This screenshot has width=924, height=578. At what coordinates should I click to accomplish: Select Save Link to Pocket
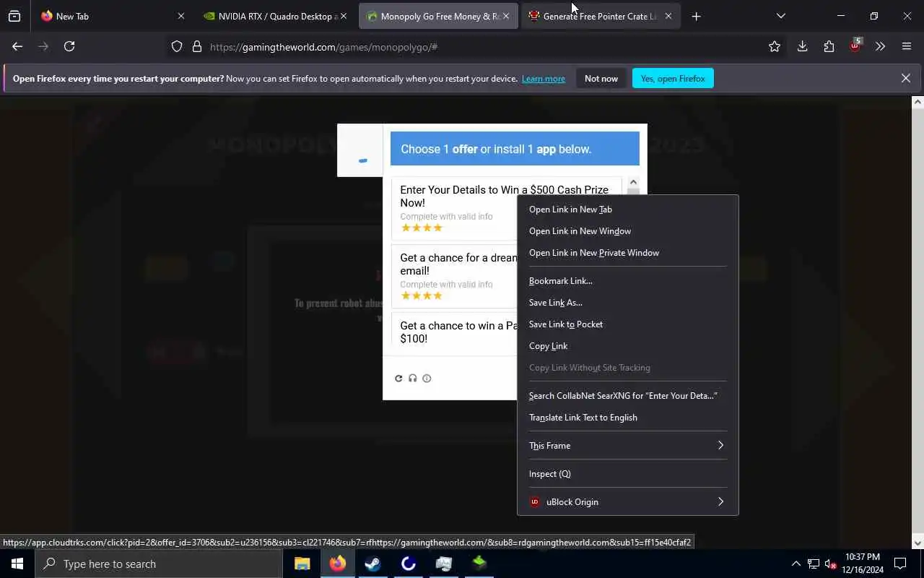coord(627,324)
